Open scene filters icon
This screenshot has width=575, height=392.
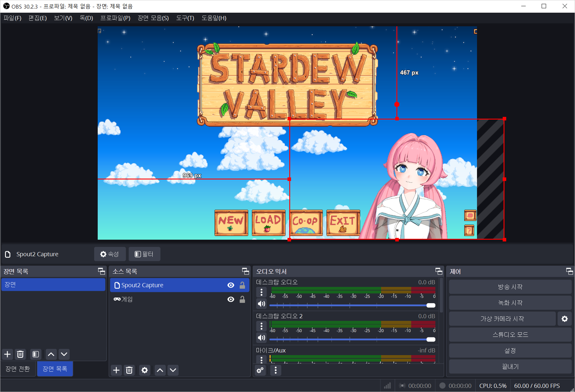point(36,354)
